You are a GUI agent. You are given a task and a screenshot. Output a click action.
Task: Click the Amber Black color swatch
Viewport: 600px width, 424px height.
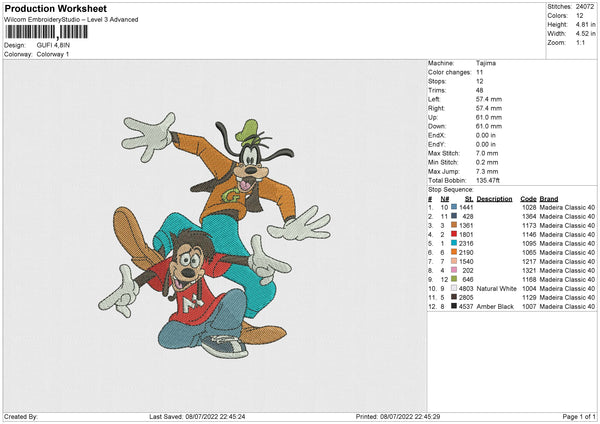[x=454, y=306]
